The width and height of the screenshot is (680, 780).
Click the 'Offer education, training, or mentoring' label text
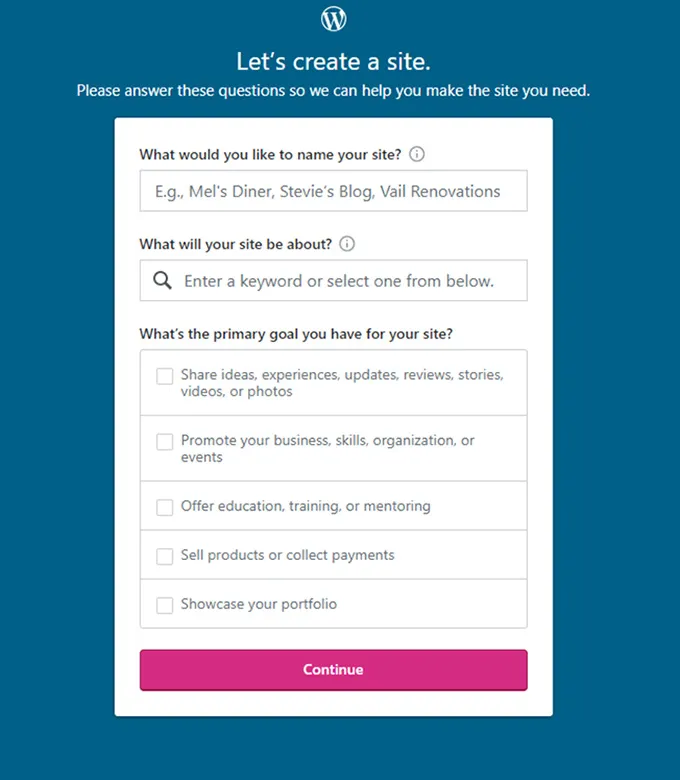click(x=306, y=507)
